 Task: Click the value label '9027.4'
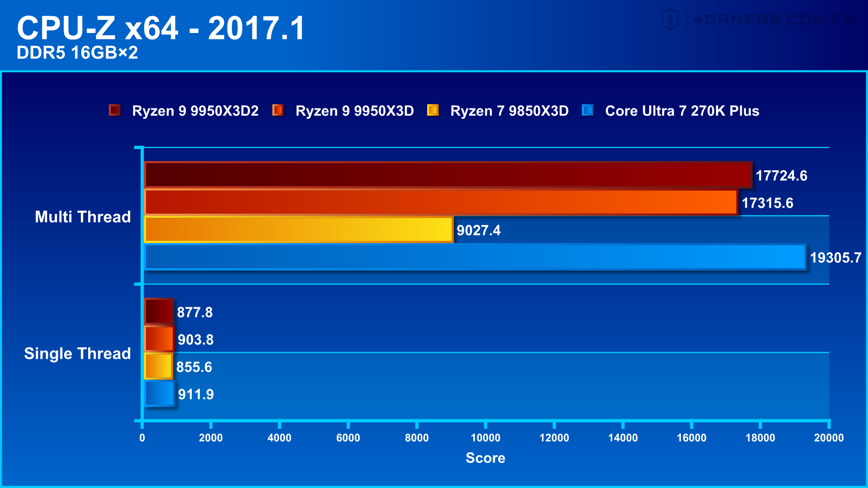tap(479, 230)
